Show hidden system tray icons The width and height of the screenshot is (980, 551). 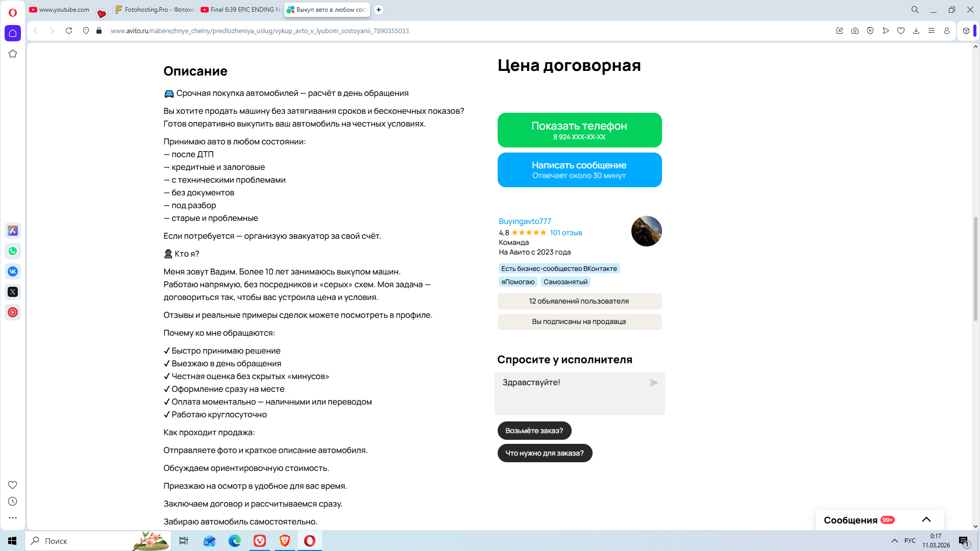coord(894,541)
